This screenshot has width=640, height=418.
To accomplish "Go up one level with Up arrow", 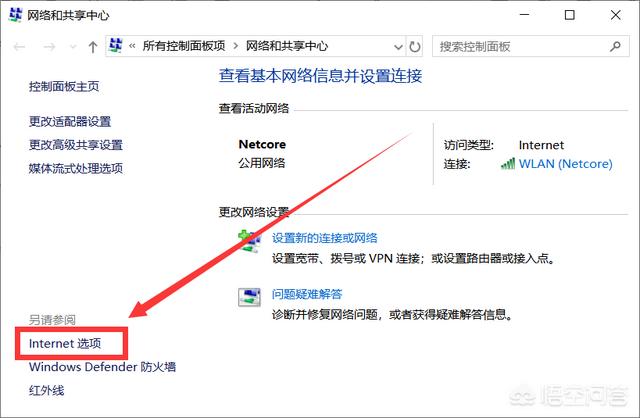I will point(93,47).
